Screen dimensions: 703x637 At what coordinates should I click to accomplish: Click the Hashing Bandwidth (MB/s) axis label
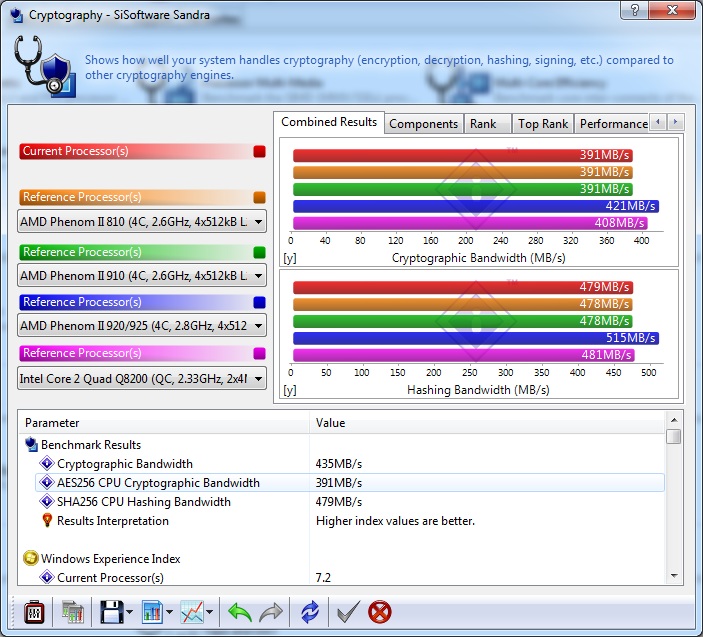click(478, 390)
